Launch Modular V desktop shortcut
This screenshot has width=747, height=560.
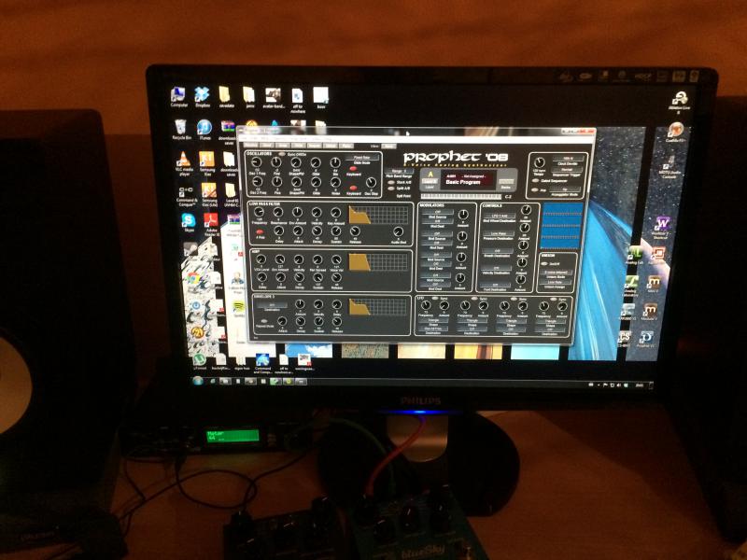(649, 312)
